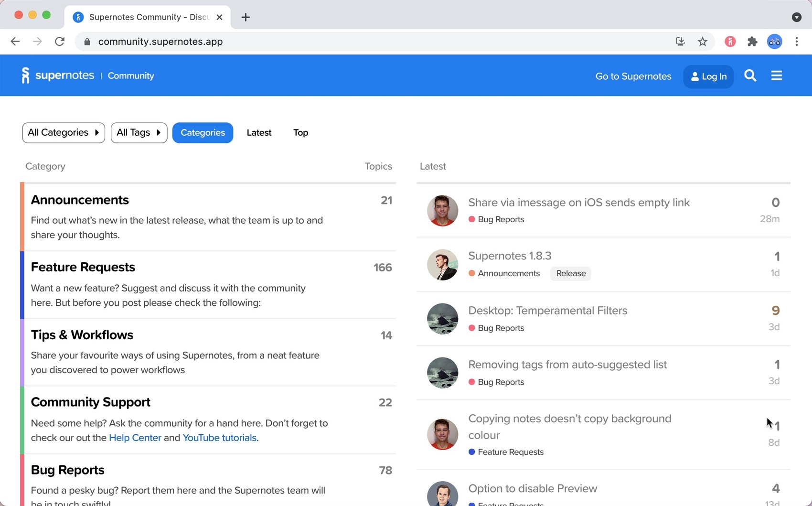The image size is (812, 506).
Task: Click reply count 0 on imessage topic
Action: (776, 203)
